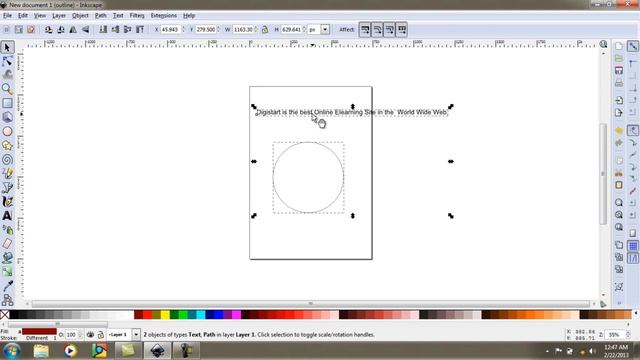Select the Selector arrow tool

pos(7,47)
